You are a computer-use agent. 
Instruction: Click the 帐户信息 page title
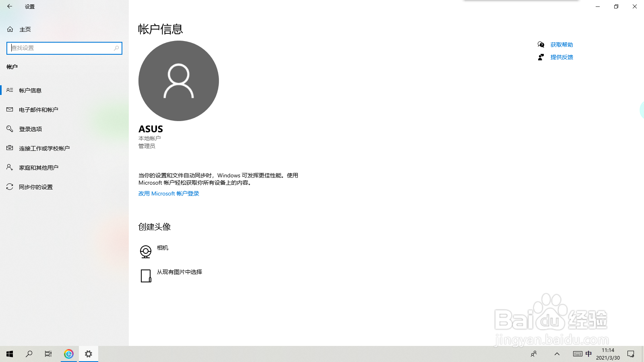[161, 29]
